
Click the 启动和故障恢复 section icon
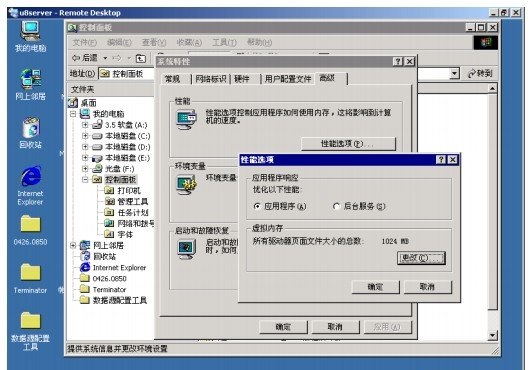186,249
